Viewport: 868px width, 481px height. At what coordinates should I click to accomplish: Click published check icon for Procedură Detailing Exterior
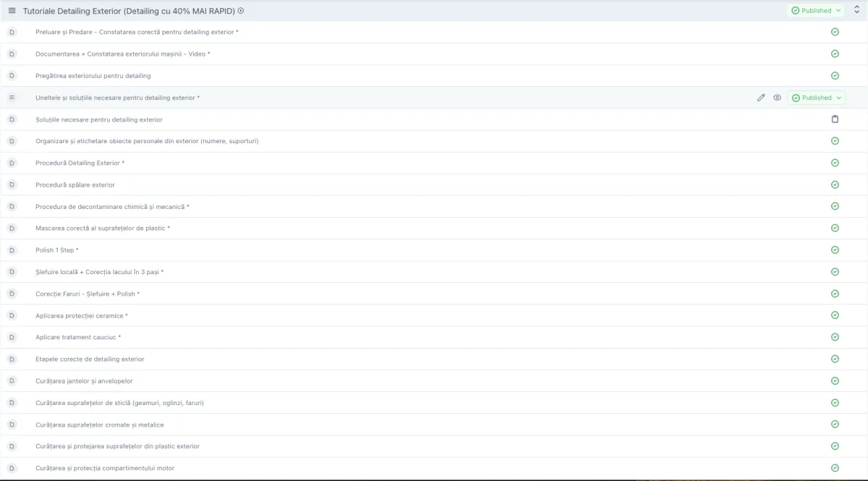(835, 163)
